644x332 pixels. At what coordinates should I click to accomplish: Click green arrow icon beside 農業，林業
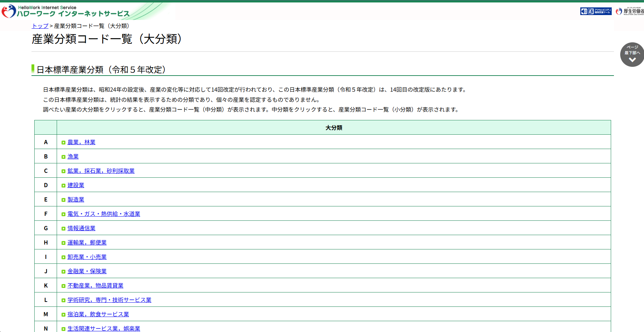63,142
